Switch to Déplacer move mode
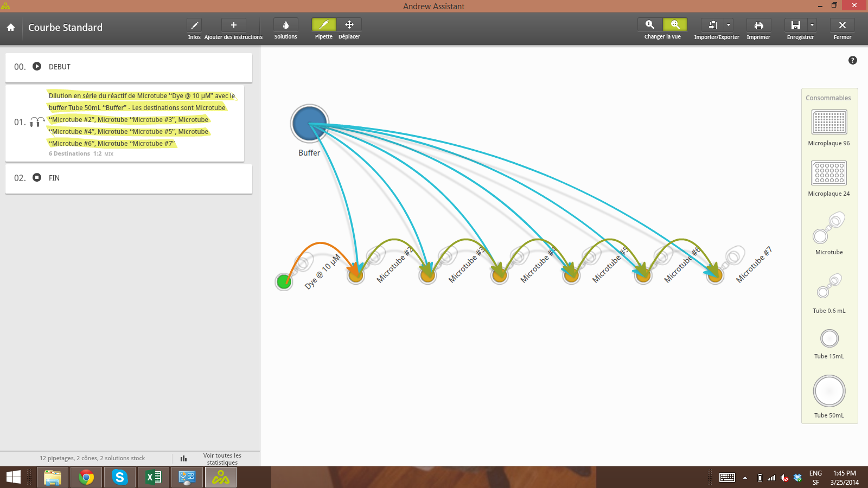 (x=349, y=25)
